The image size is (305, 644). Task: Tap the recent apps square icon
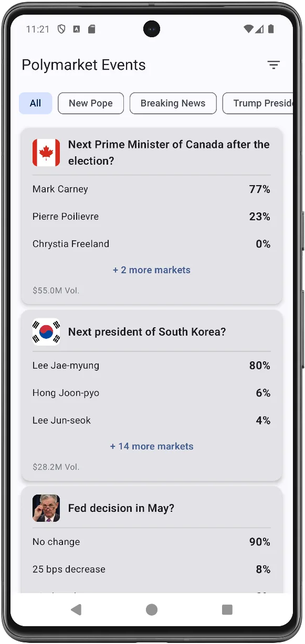pyautogui.click(x=227, y=609)
